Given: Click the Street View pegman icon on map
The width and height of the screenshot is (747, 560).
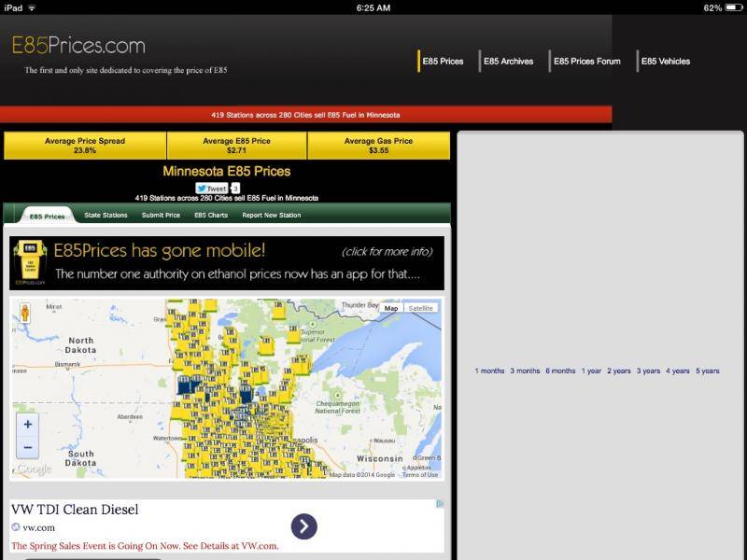Looking at the screenshot, I should pyautogui.click(x=24, y=314).
